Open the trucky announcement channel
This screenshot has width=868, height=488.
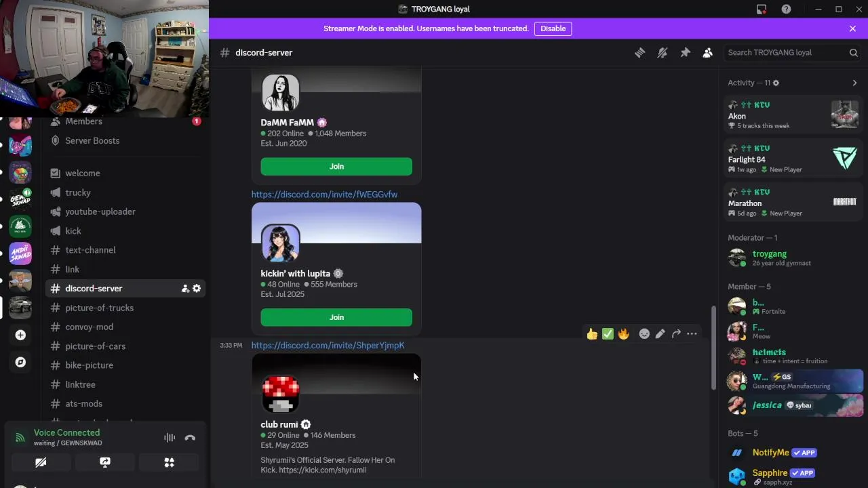[x=125, y=192]
